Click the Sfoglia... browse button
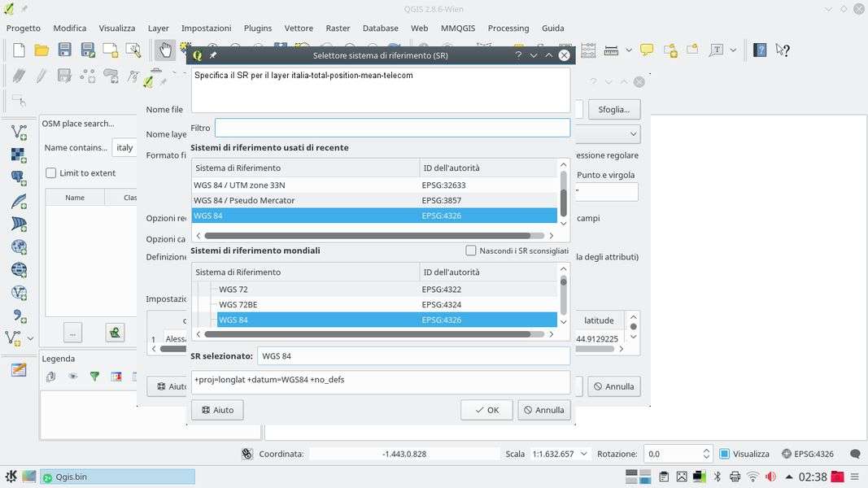This screenshot has width=868, height=488. [x=614, y=110]
